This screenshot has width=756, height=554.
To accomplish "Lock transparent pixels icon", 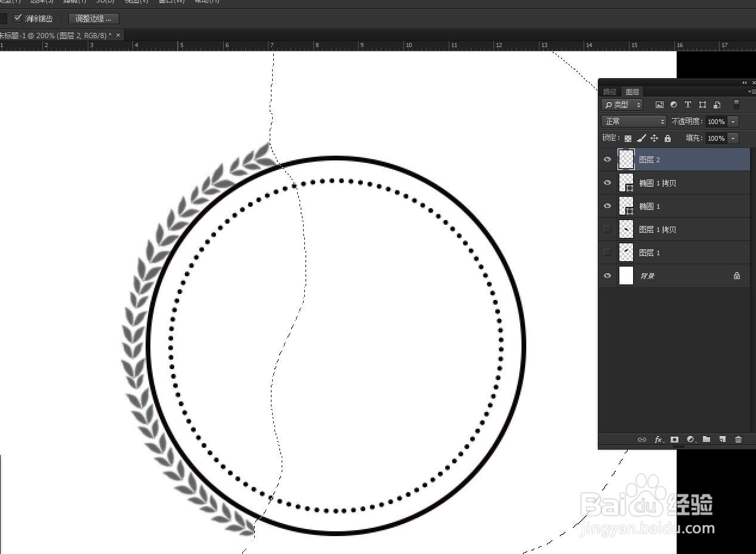I will 628,138.
